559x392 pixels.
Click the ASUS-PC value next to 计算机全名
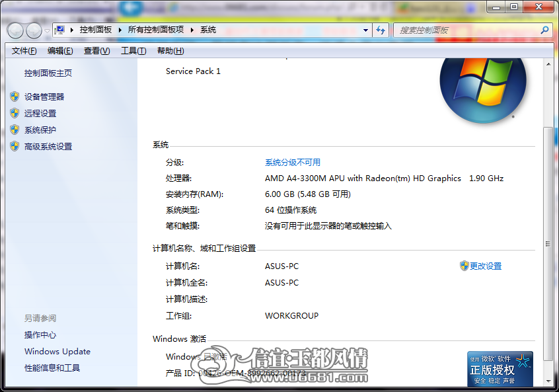pos(281,283)
